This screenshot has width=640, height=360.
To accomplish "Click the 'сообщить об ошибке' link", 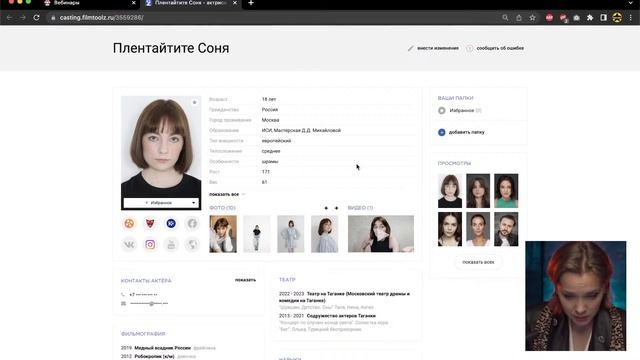I will click(x=500, y=48).
